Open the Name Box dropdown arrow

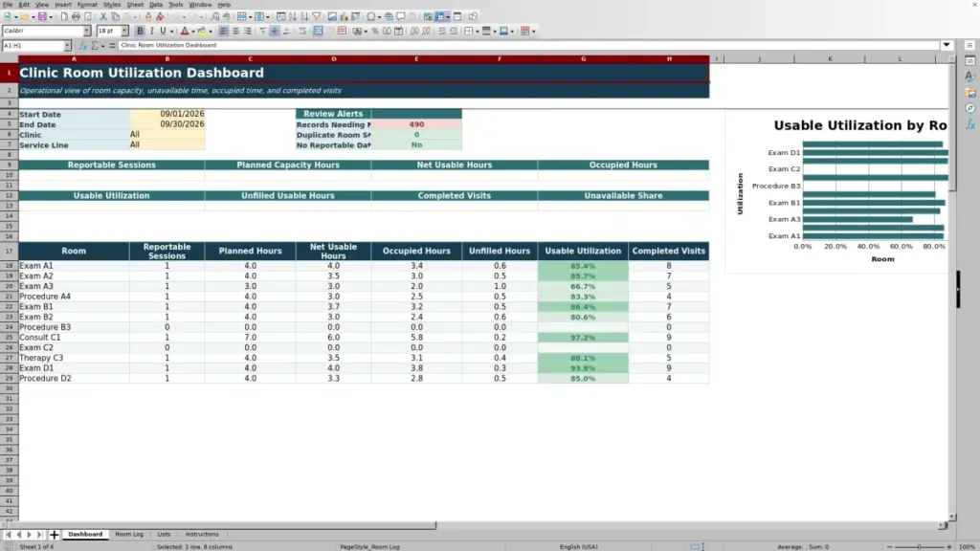coord(67,46)
